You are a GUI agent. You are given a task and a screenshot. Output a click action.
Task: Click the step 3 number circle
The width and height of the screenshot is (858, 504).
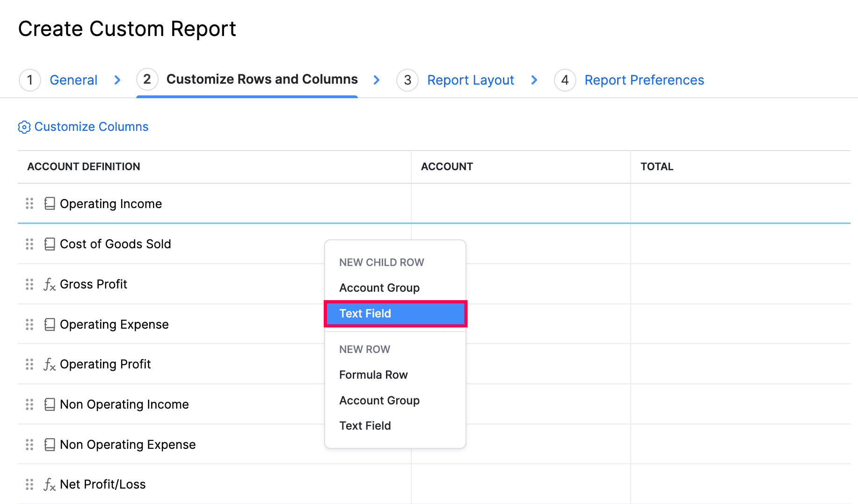(407, 80)
